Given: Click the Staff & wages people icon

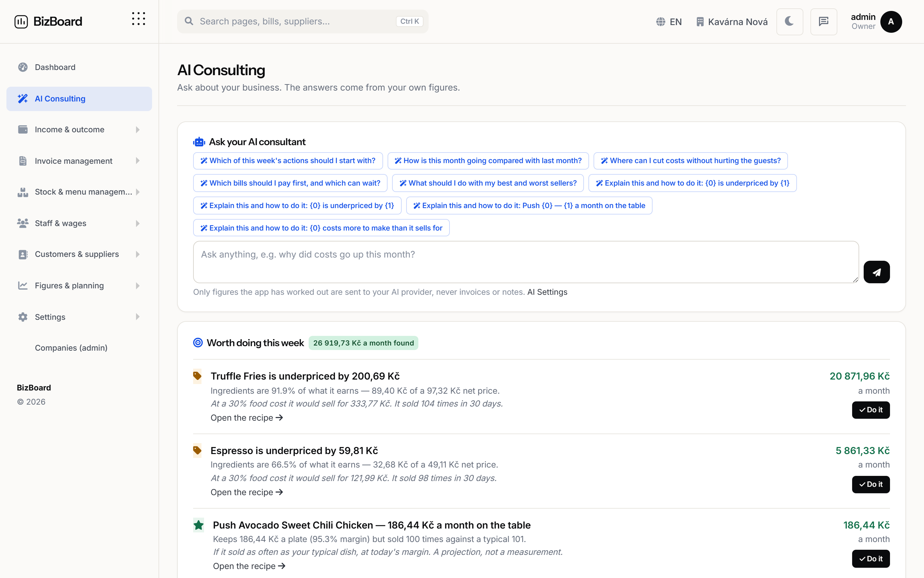Looking at the screenshot, I should (22, 223).
